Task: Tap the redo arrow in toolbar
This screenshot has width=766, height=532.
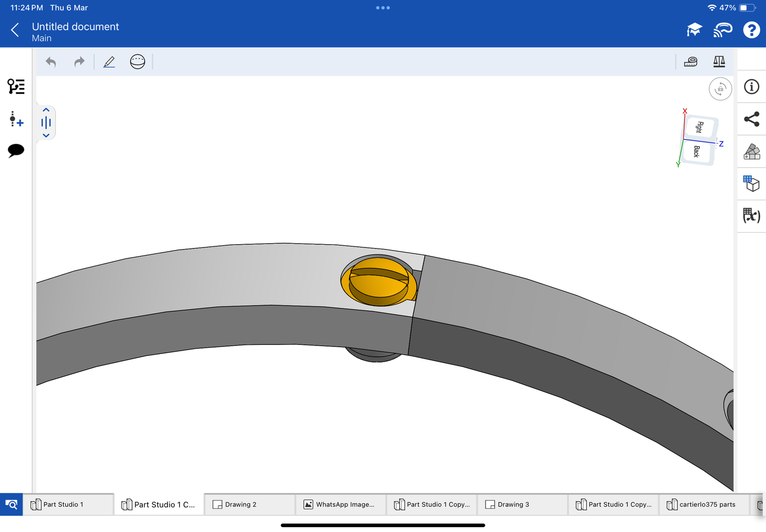Action: tap(79, 62)
